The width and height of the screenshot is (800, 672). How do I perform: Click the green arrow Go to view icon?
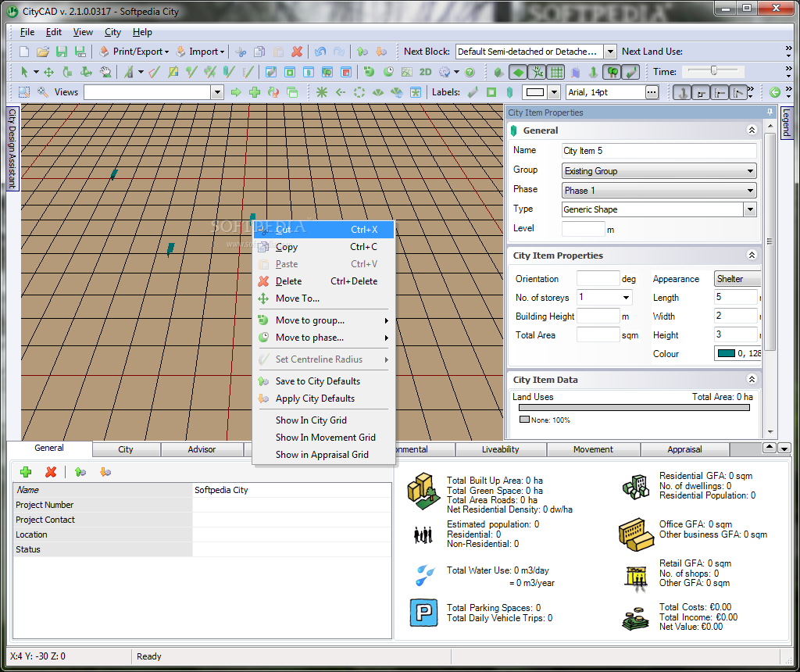tap(236, 92)
